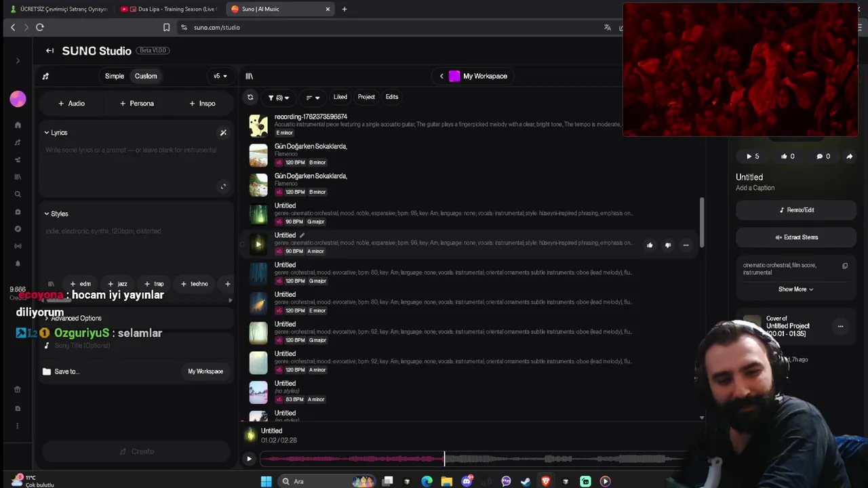
Task: Switch to the Ücretsiz Çevrimiçi Satranç tab
Action: 58,9
